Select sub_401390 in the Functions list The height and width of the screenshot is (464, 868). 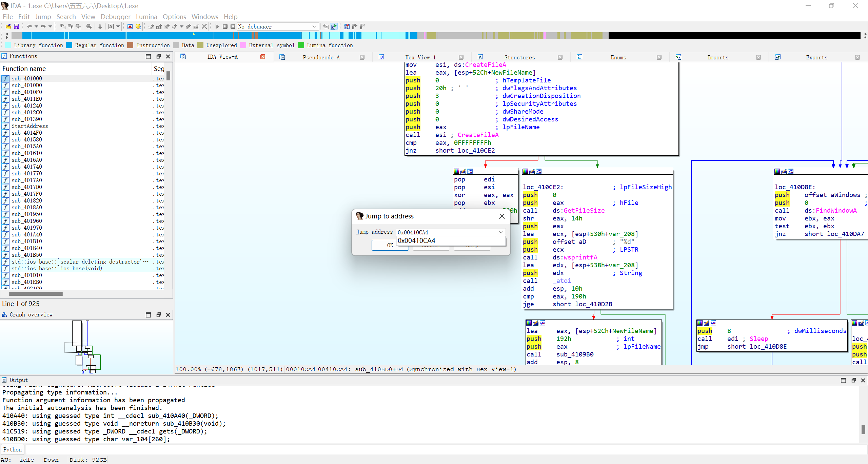pyautogui.click(x=27, y=119)
